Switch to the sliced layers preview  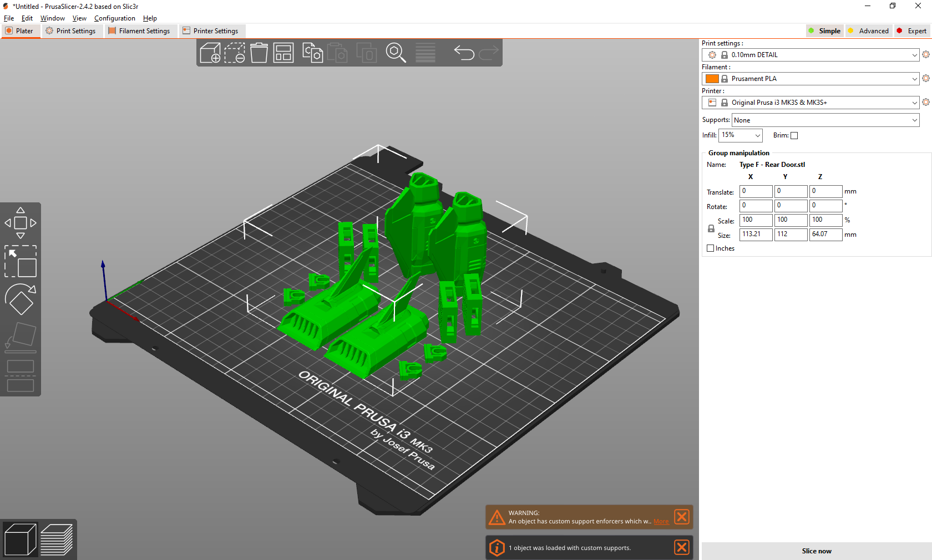(57, 539)
